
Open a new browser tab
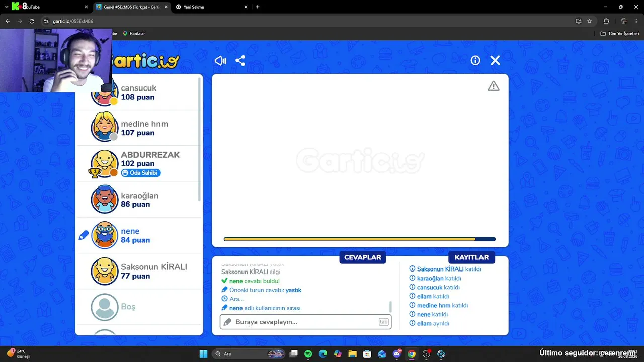[x=258, y=7]
